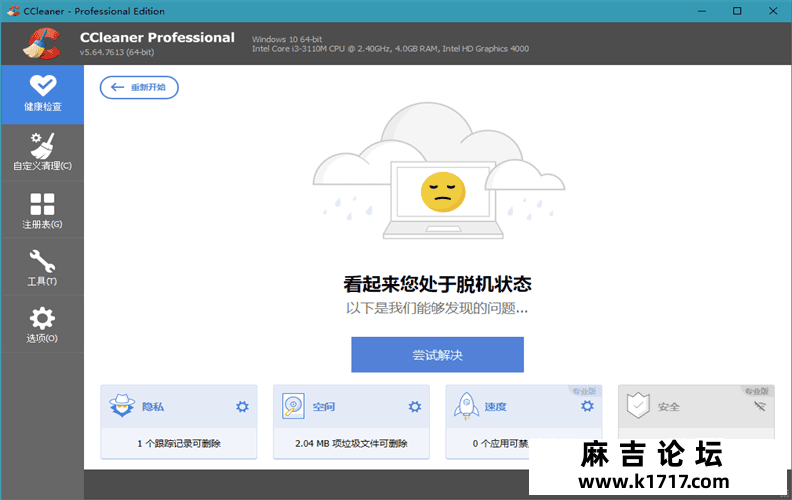
Task: Click the shield icon on 安全 card
Action: (x=638, y=405)
